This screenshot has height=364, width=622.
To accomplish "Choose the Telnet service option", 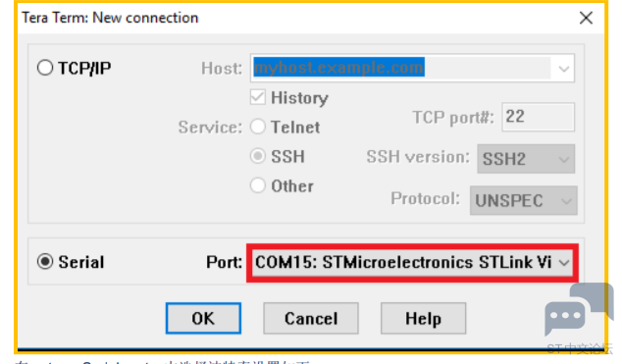I will [x=258, y=127].
